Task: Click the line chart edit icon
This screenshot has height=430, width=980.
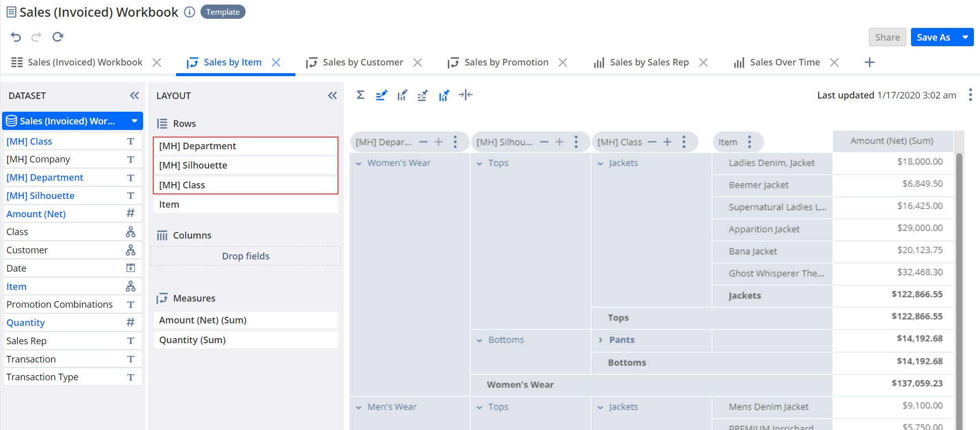Action: [x=422, y=95]
